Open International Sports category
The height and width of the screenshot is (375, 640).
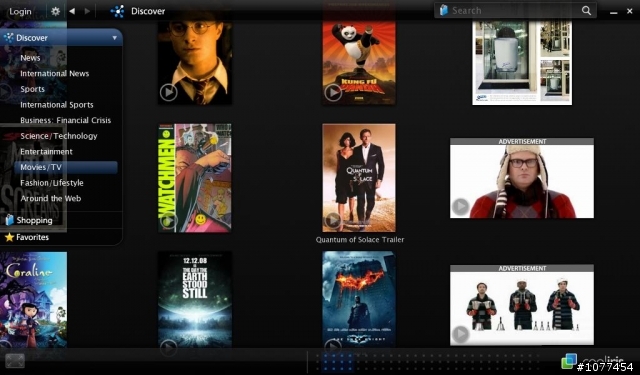tap(57, 104)
